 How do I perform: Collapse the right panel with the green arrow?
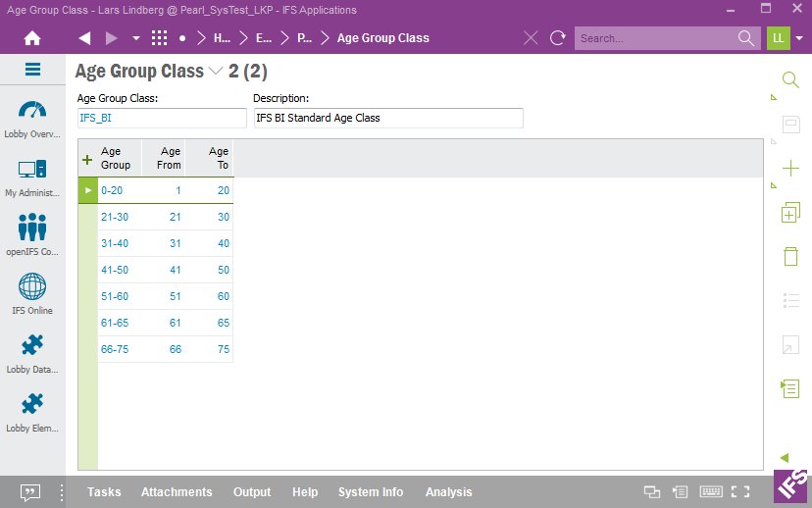(x=784, y=458)
